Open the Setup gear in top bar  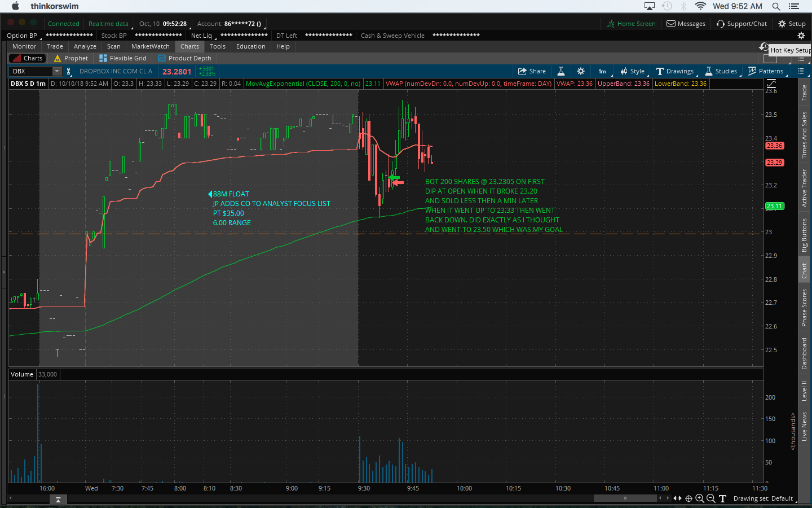tap(782, 24)
